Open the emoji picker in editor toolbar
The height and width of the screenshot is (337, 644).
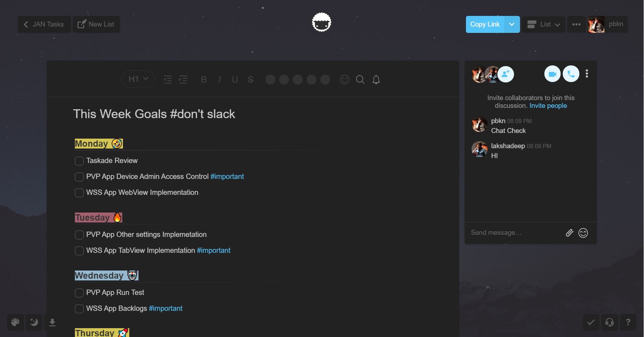[344, 80]
